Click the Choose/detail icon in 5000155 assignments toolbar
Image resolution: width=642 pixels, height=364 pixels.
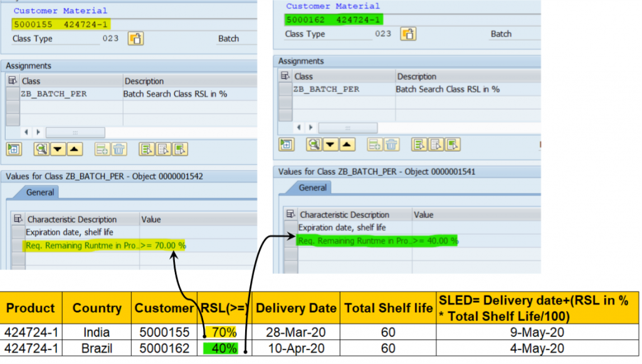14,149
